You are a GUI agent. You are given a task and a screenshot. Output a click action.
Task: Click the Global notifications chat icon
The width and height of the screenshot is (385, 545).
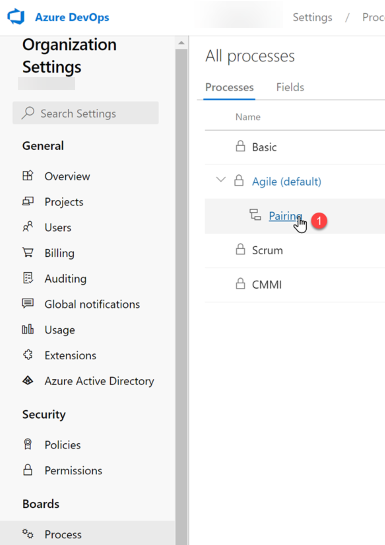click(x=28, y=303)
